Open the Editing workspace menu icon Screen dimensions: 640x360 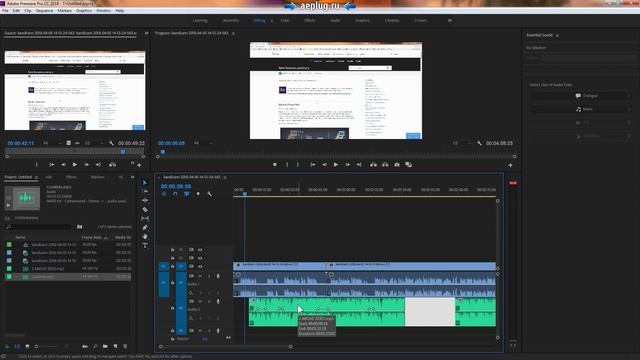click(271, 20)
